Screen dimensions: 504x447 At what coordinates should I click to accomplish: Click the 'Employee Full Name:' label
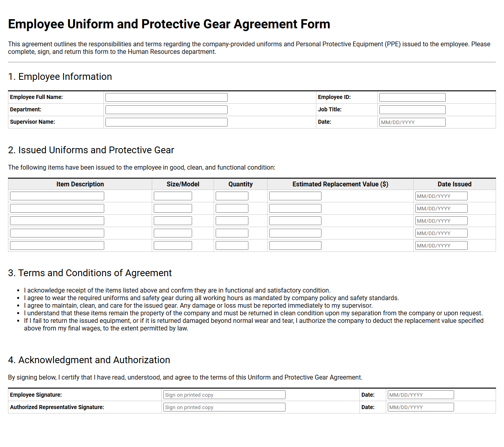point(36,97)
